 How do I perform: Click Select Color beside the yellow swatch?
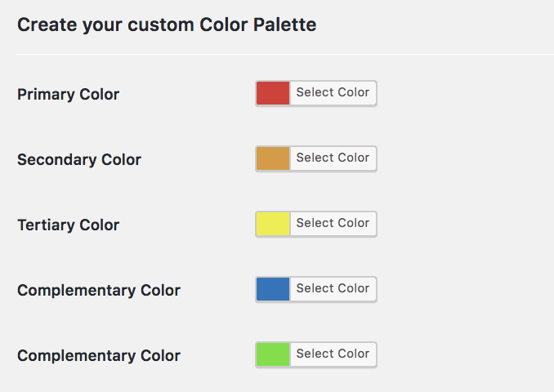pyautogui.click(x=333, y=223)
